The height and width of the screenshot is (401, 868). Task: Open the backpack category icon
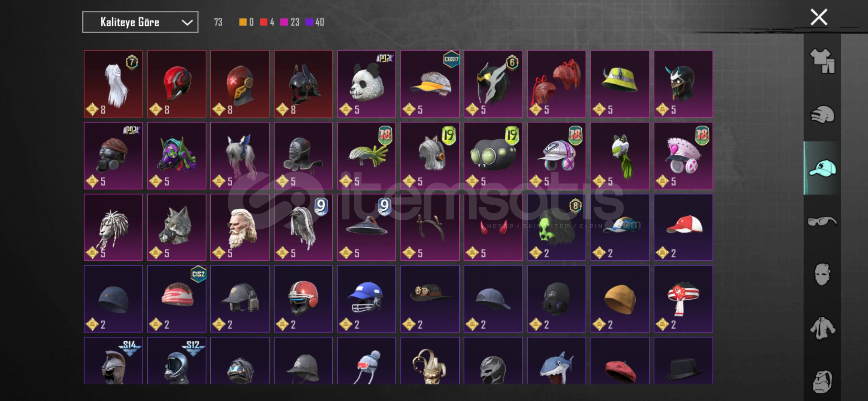(822, 382)
